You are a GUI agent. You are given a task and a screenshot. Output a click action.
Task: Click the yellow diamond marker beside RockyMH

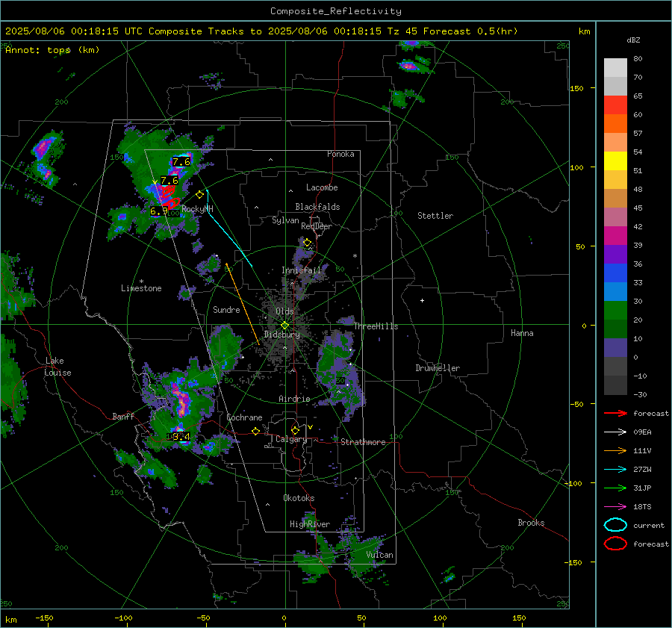pos(199,195)
